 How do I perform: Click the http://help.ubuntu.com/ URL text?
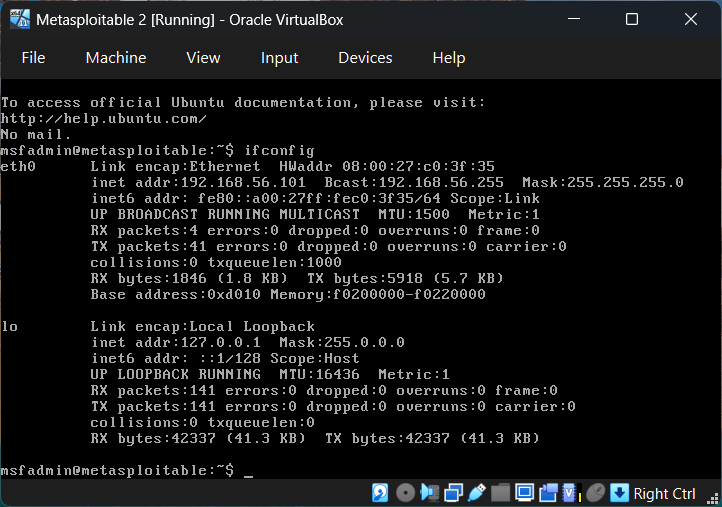coord(104,118)
